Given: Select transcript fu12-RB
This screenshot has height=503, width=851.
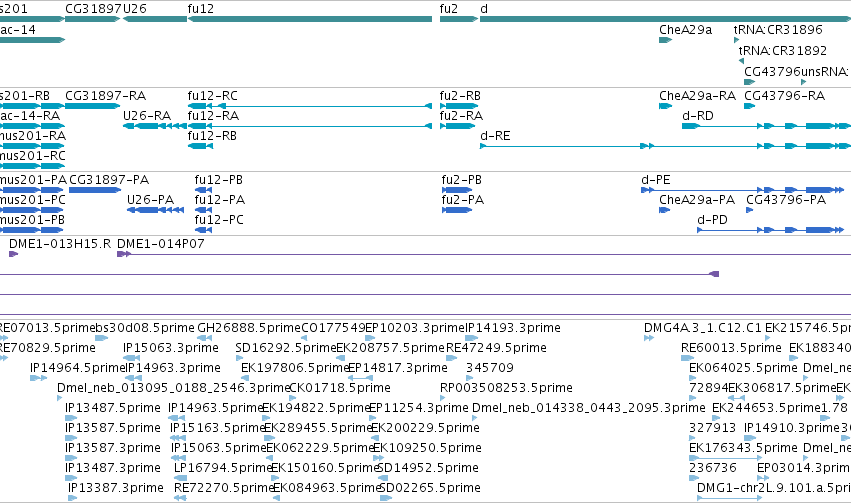Looking at the screenshot, I should coord(200,146).
